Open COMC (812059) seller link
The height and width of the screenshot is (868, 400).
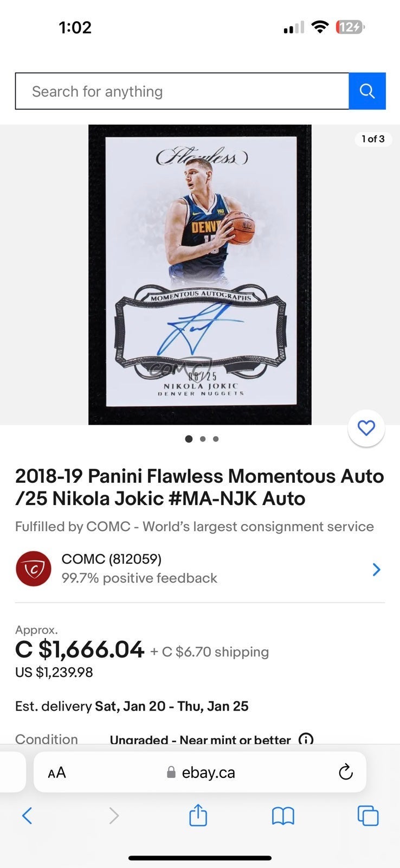pos(112,559)
